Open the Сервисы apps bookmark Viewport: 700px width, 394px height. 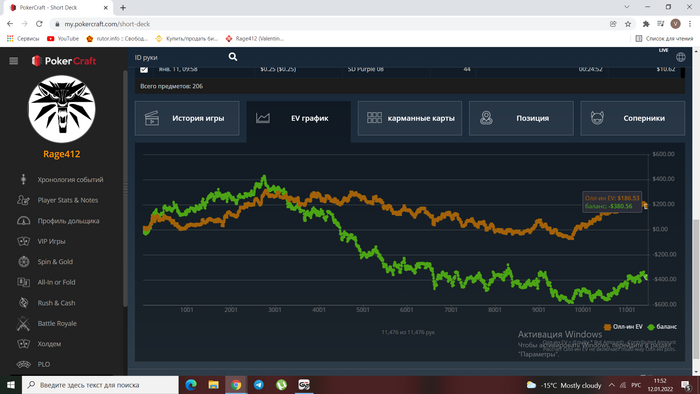(x=23, y=39)
